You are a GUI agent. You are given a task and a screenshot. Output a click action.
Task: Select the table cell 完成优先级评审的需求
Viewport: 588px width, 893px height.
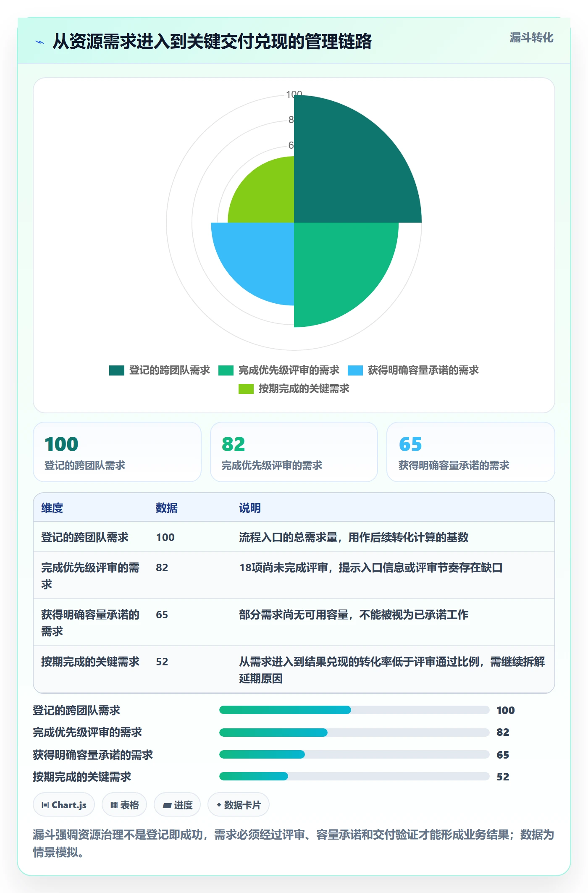[90, 575]
